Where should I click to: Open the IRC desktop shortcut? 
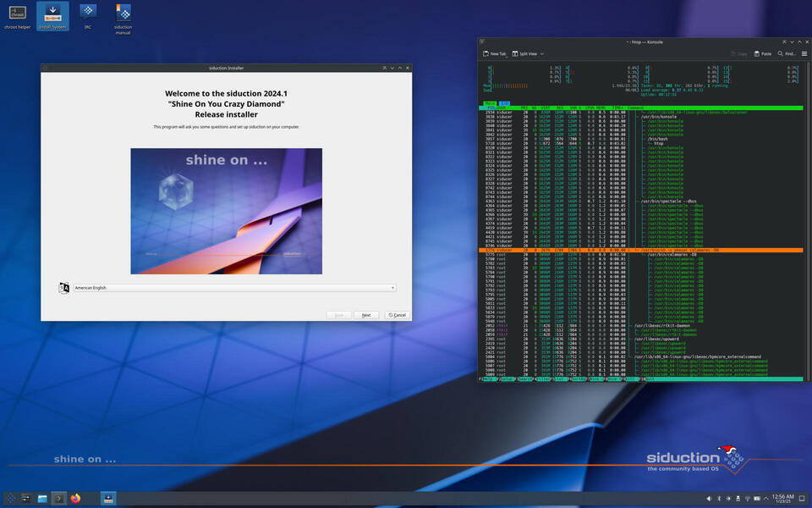[x=88, y=17]
